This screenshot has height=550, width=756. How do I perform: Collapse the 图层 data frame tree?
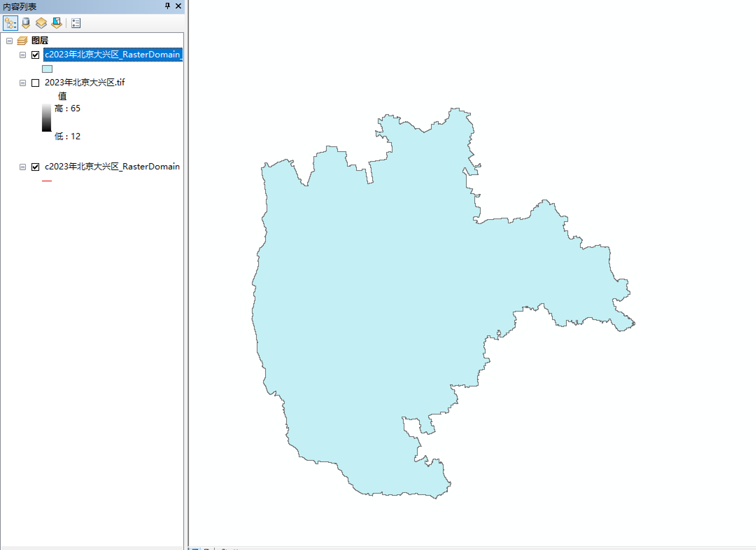point(9,41)
